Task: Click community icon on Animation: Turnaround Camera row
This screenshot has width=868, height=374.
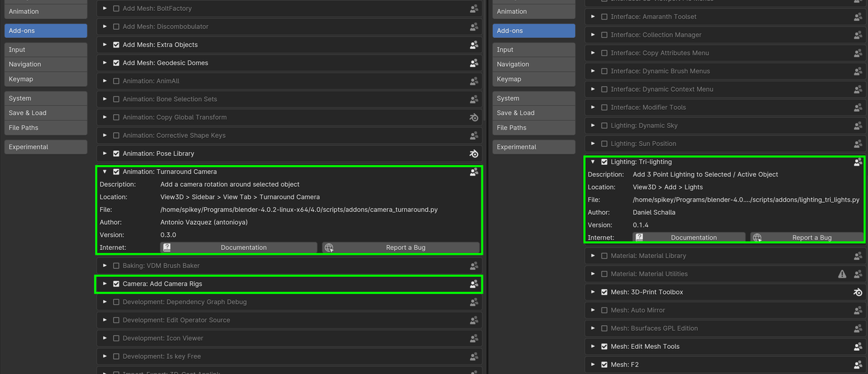Action: point(474,172)
